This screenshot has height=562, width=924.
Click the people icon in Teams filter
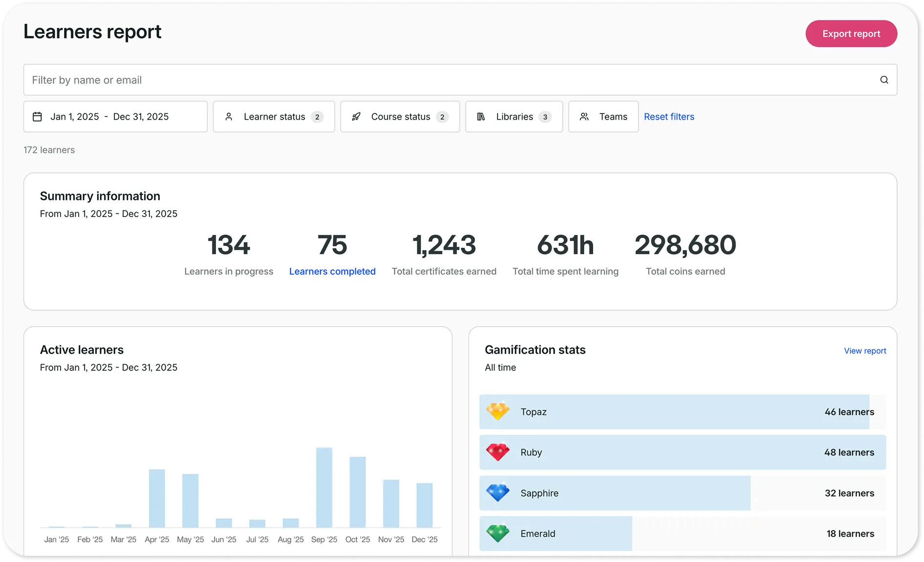click(584, 117)
